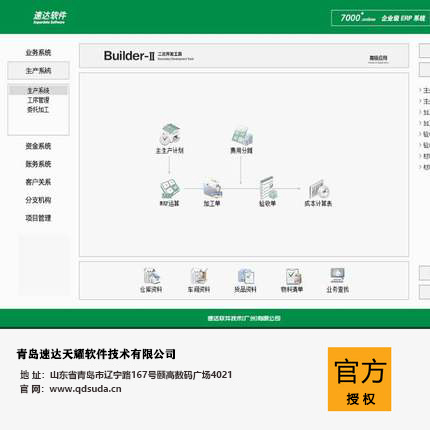Click the 7000 online ERP系统 badge

(x=380, y=18)
